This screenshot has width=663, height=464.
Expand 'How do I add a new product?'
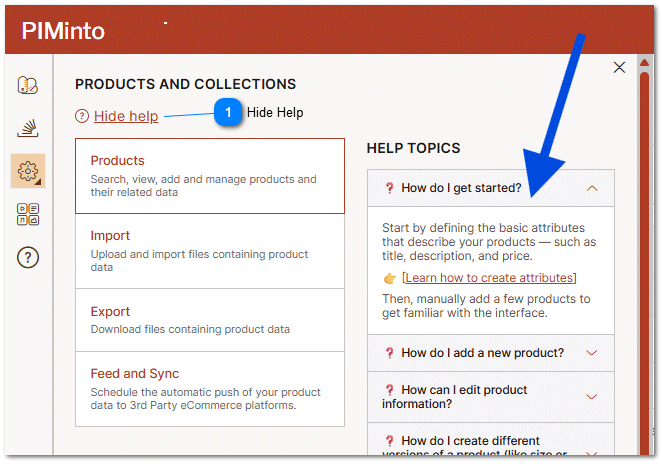[591, 353]
